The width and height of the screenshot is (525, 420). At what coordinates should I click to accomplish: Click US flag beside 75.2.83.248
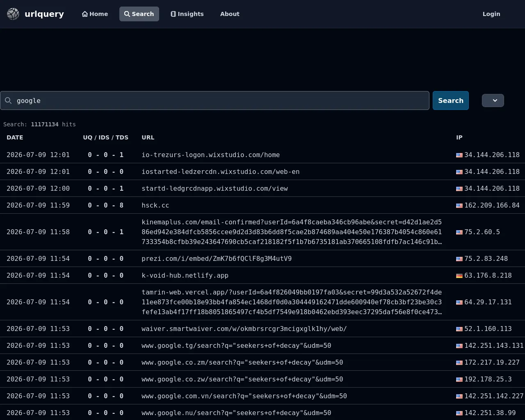(x=459, y=259)
